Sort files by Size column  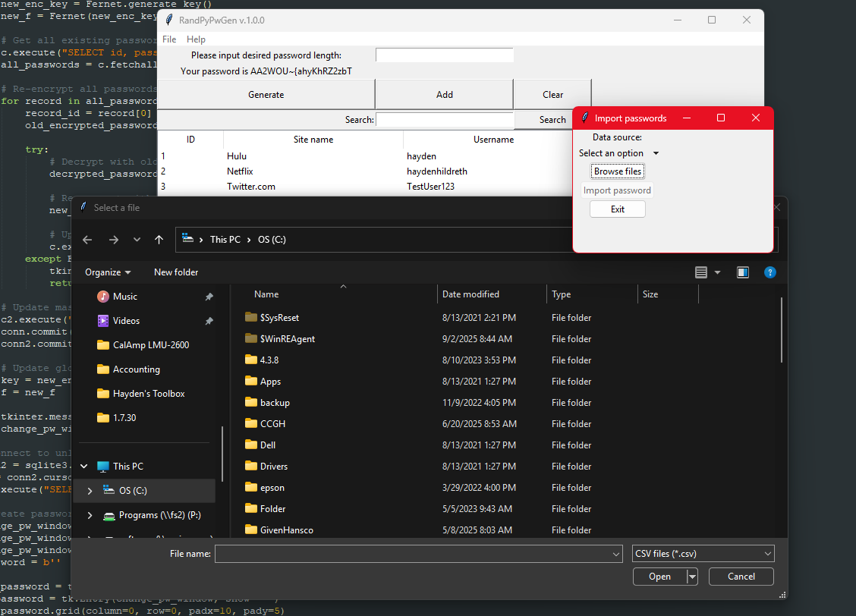coord(650,294)
